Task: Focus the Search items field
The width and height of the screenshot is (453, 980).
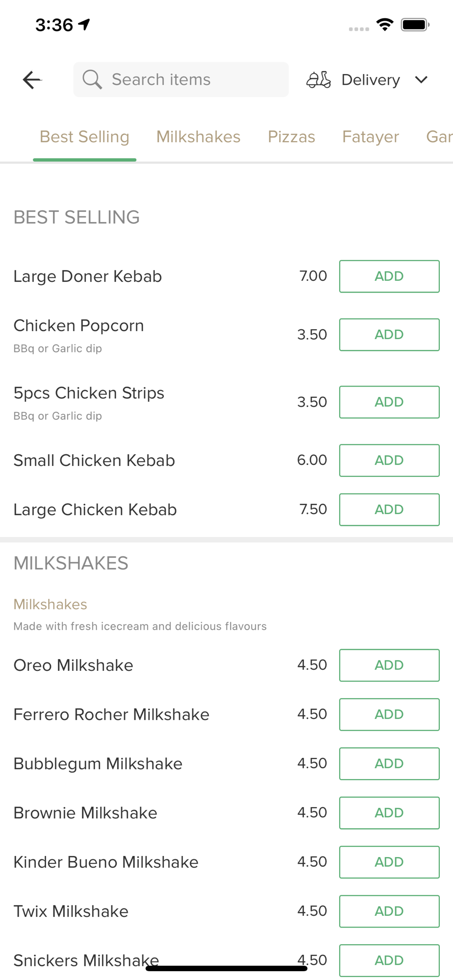Action: 191,79
